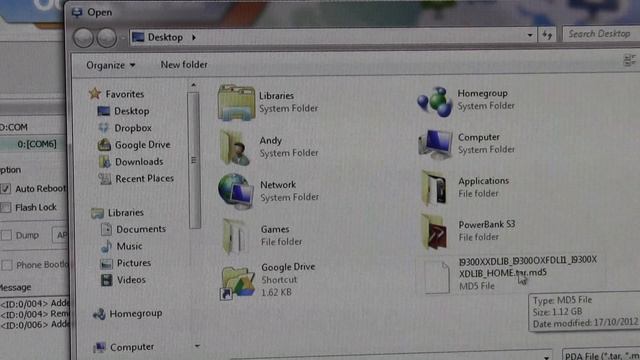The image size is (640, 360).
Task: Click the 'Dropbox' label in Favorites
Action: click(x=133, y=128)
